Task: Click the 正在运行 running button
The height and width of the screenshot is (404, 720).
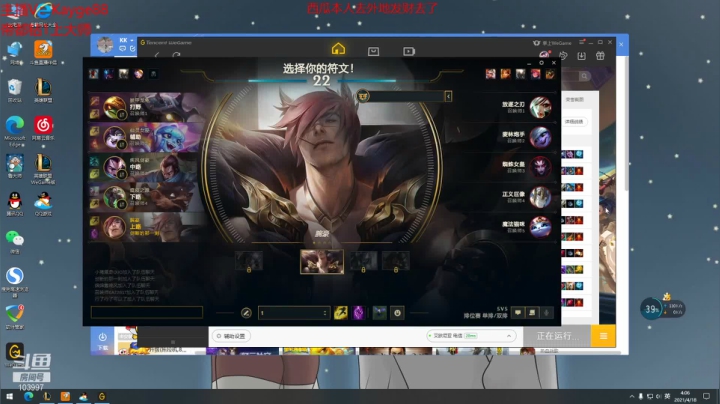Action: (x=557, y=336)
